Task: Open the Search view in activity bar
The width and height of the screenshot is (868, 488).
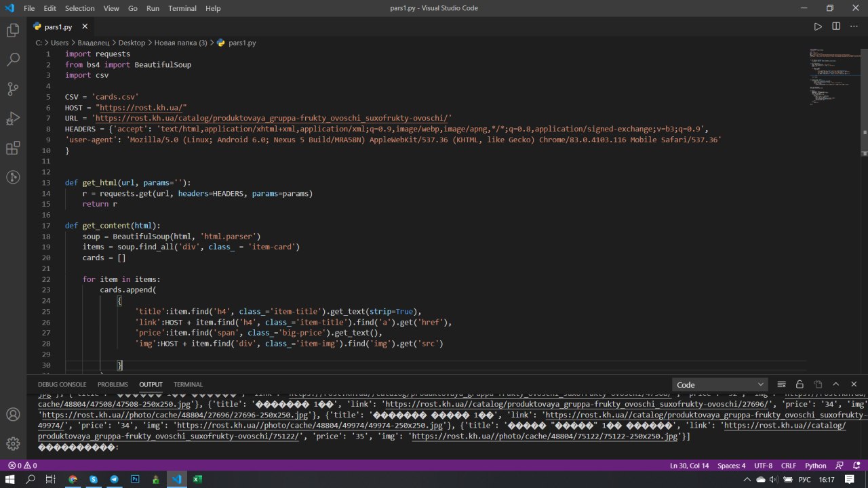Action: (x=13, y=60)
